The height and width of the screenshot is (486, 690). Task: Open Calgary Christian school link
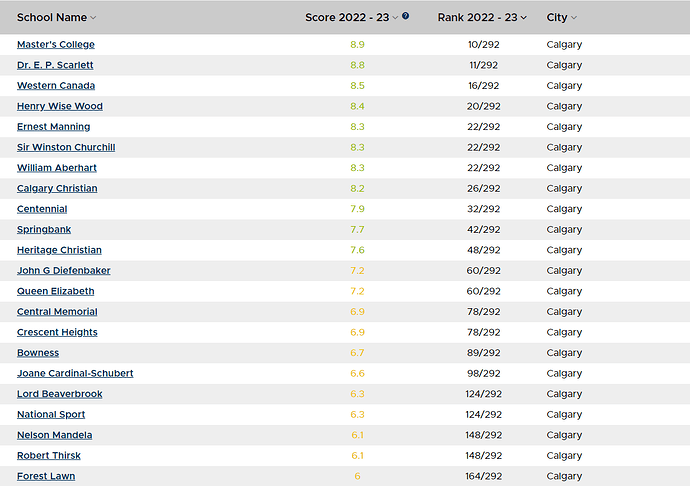pos(57,188)
